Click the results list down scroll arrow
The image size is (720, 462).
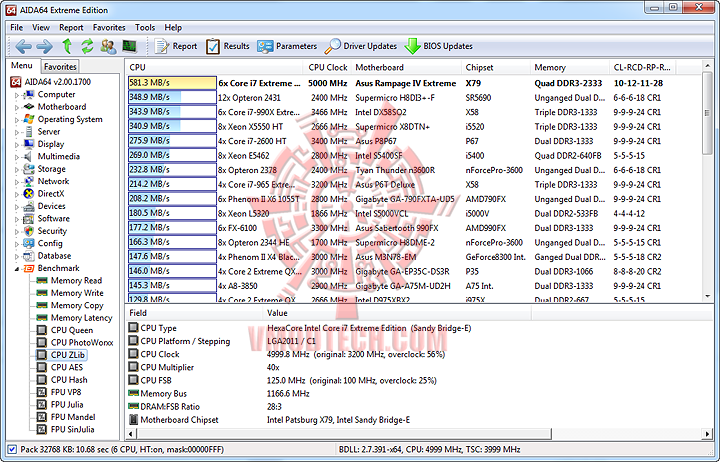[x=707, y=296]
